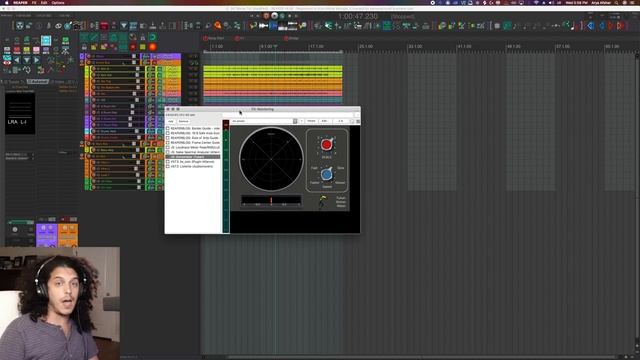This screenshot has width=640, height=360.
Task: Open the Wi-Fi status menu
Action: coord(536,2)
